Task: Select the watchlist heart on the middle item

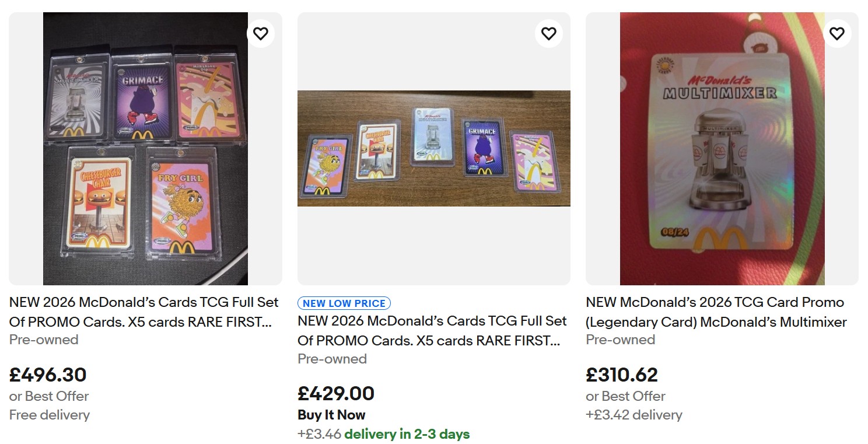Action: click(548, 33)
